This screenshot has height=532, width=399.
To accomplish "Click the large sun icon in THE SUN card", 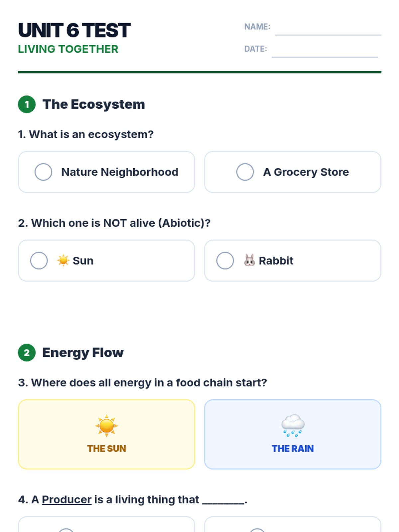I will tap(106, 425).
